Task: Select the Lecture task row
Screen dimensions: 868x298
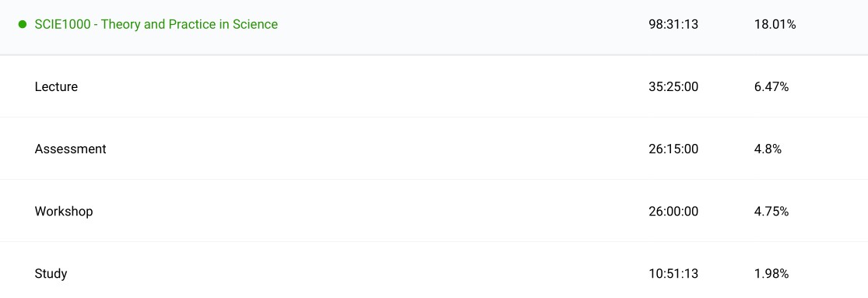Action: [434, 86]
